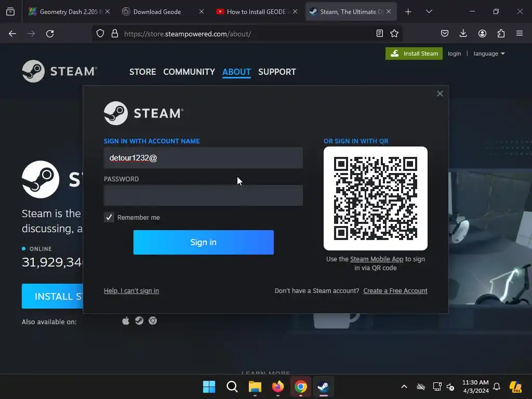The image size is (532, 399).
Task: Reload the Steam page
Action: click(50, 34)
